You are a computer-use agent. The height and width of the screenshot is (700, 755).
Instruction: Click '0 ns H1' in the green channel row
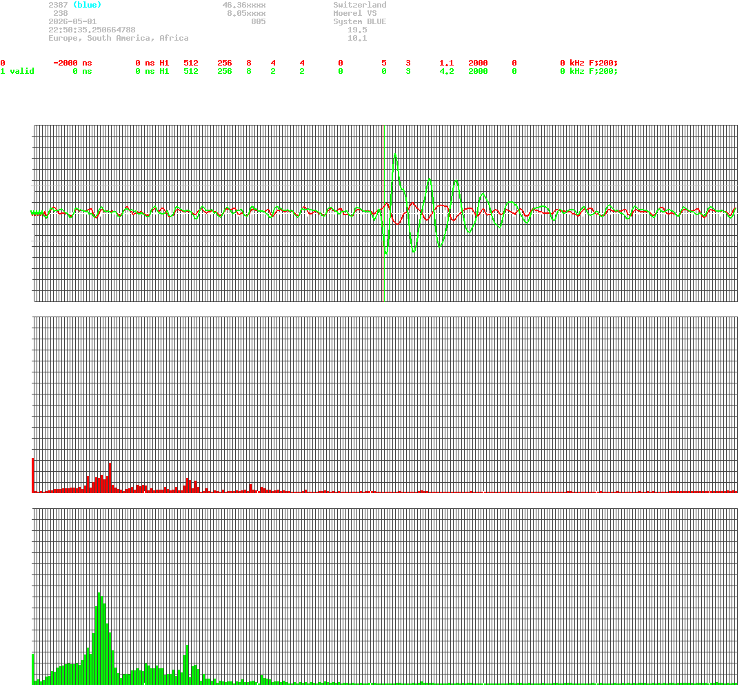point(152,71)
